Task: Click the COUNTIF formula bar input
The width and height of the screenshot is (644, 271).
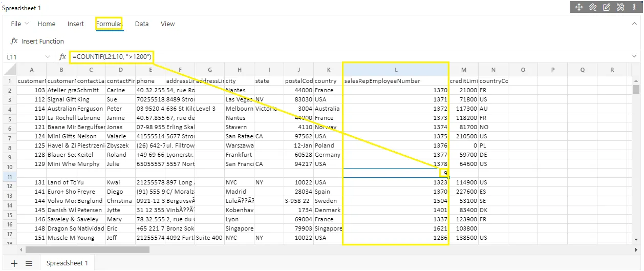Action: tap(348, 56)
